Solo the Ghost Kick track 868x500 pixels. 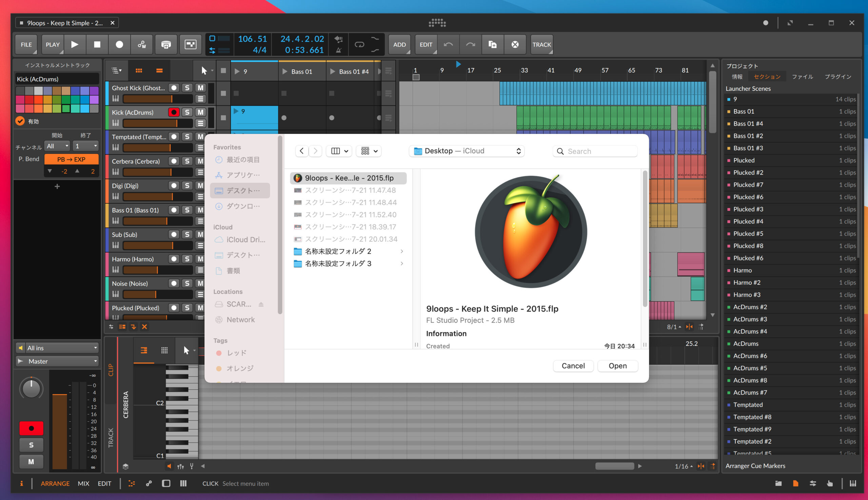(187, 87)
